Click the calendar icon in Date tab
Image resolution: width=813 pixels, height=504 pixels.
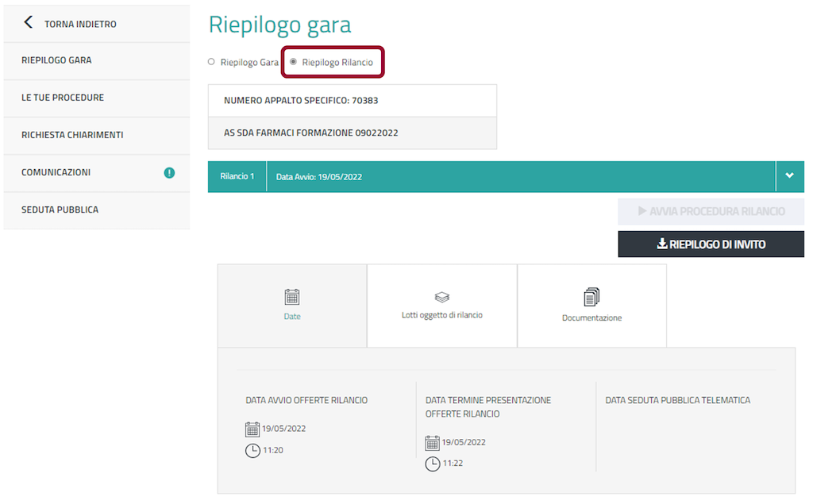(x=292, y=297)
